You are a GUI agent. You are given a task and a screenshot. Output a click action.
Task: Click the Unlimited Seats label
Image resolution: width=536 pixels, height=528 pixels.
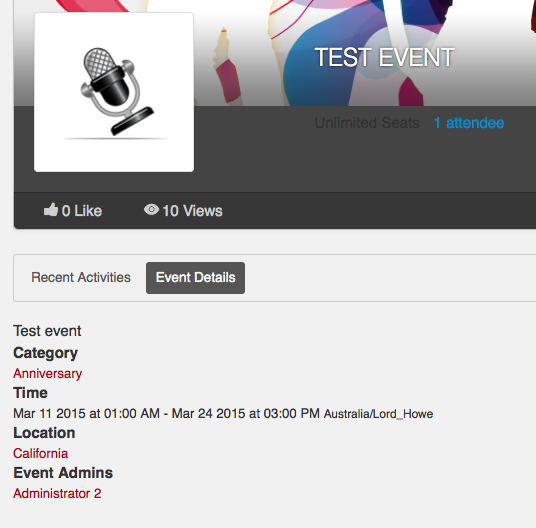click(367, 123)
